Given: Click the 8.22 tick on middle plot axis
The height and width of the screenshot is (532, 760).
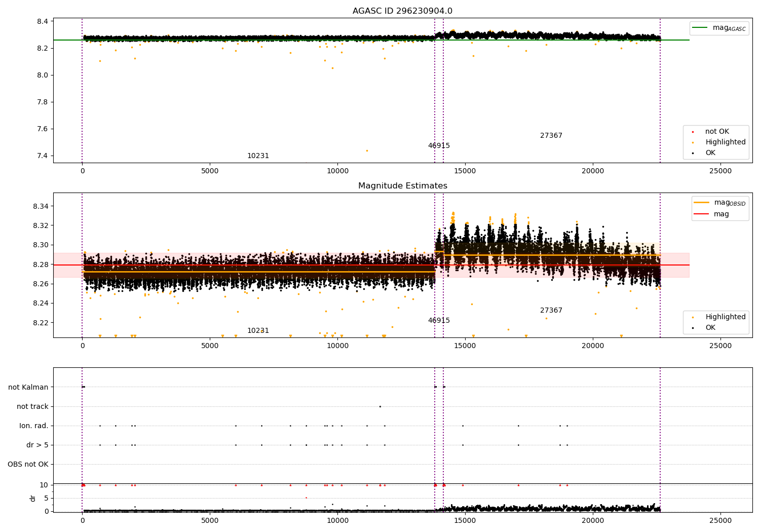Looking at the screenshot, I should [41, 323].
